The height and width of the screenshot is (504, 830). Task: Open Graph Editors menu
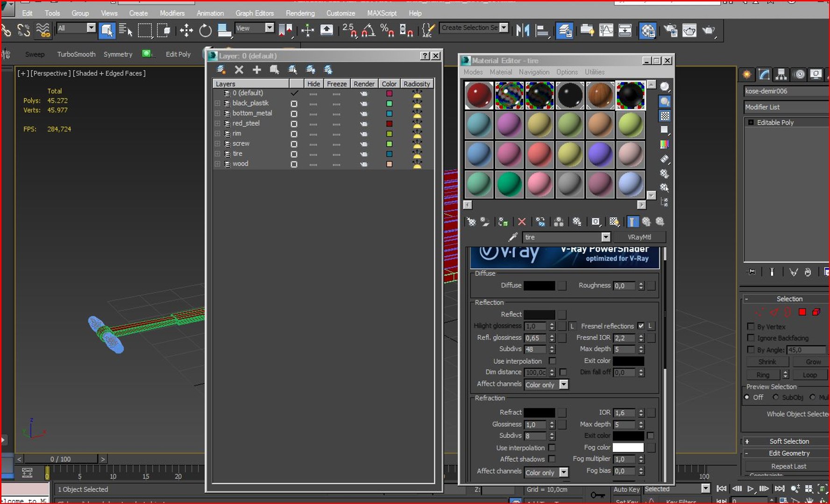[x=255, y=13]
